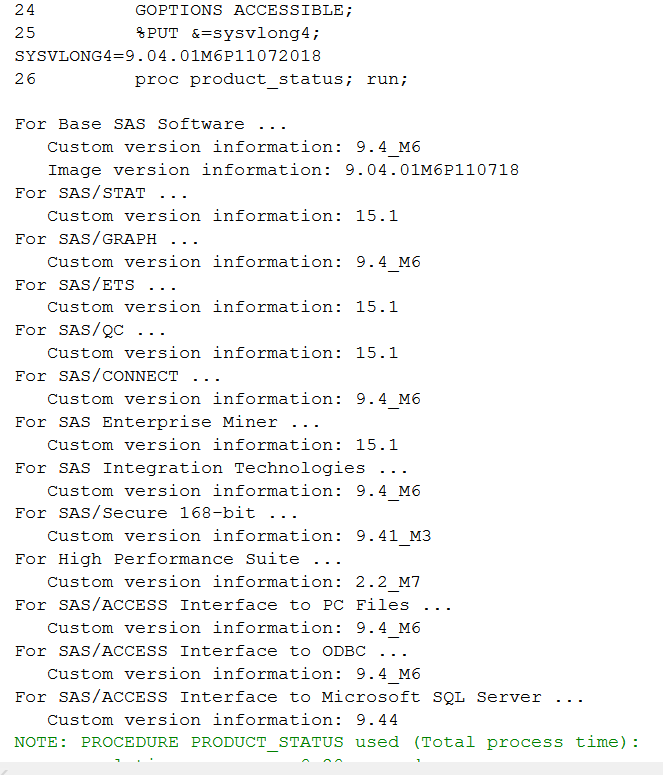Click the GOPTIONS ACCESSIBLE statement on line 24
The image size is (663, 775).
coord(244,10)
